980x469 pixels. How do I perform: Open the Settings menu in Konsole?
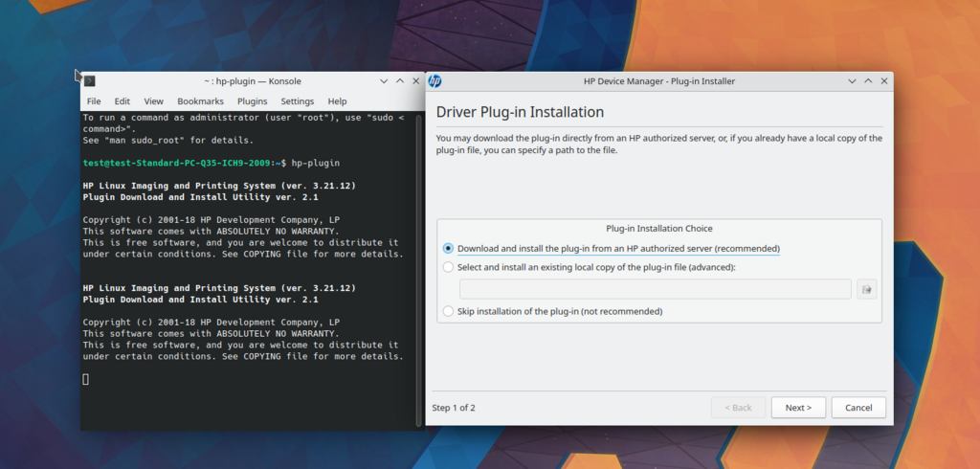297,101
